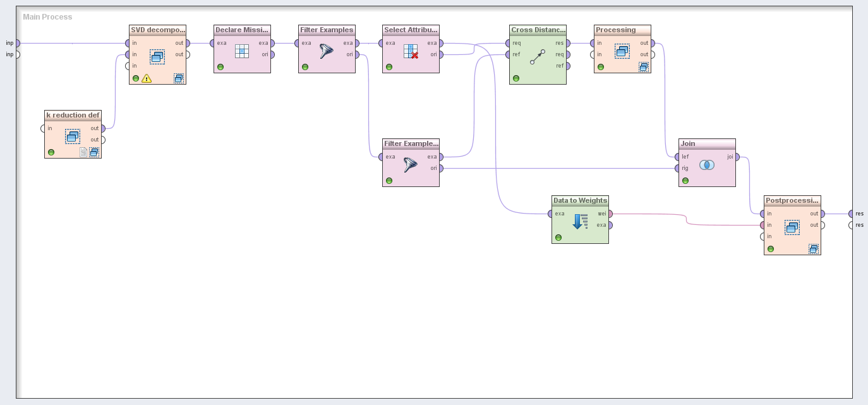Expand the Processing operator's subprocess corner icon
868x405 pixels.
click(x=644, y=67)
